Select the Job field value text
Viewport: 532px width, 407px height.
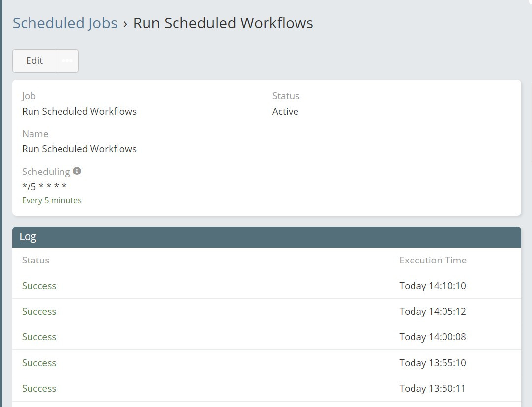point(79,111)
